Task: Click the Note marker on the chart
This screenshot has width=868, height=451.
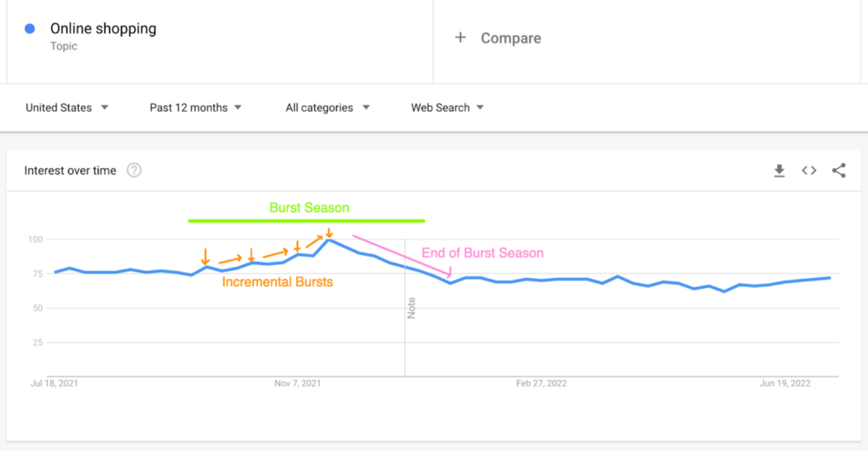Action: pyautogui.click(x=412, y=308)
